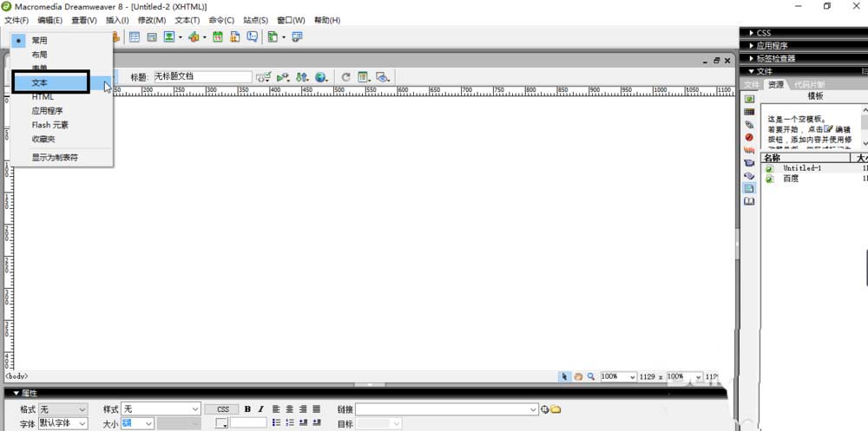Viewport: 868px width, 431px height.
Task: Insert a Comment using the comment icon
Action: point(253,37)
